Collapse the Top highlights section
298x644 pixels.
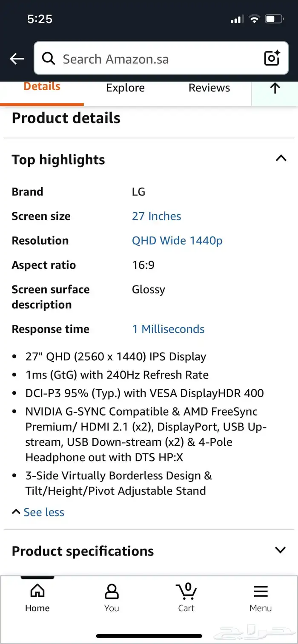(281, 158)
